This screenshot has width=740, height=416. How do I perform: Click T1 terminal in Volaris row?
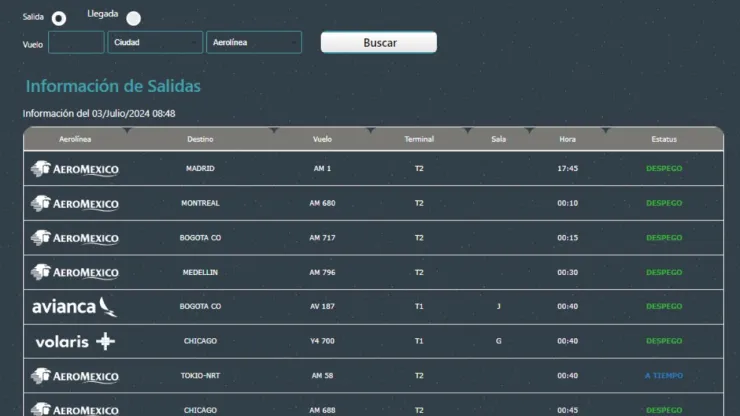click(419, 341)
